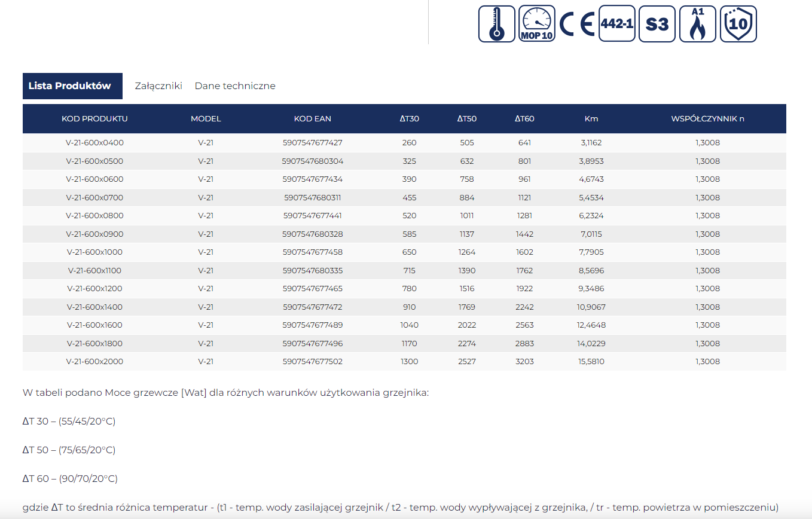812x519 pixels.
Task: Select product code V-21-600x2000
Action: click(x=94, y=362)
